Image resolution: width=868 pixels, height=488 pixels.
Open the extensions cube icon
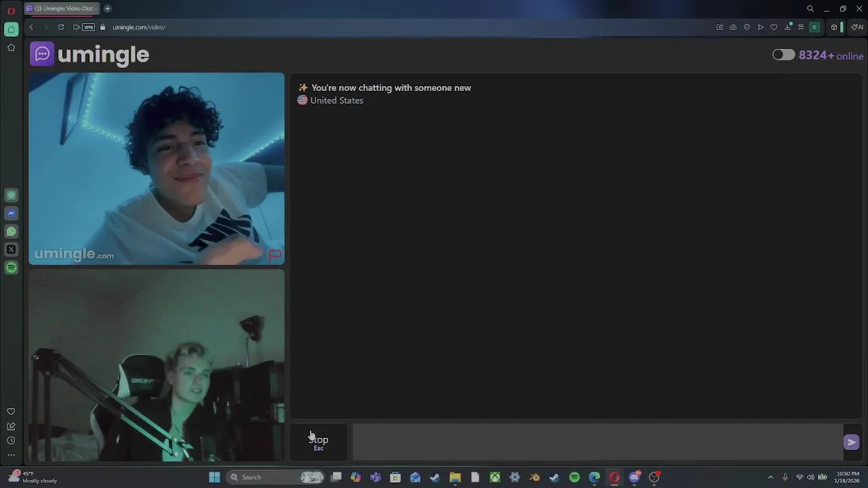tap(834, 27)
